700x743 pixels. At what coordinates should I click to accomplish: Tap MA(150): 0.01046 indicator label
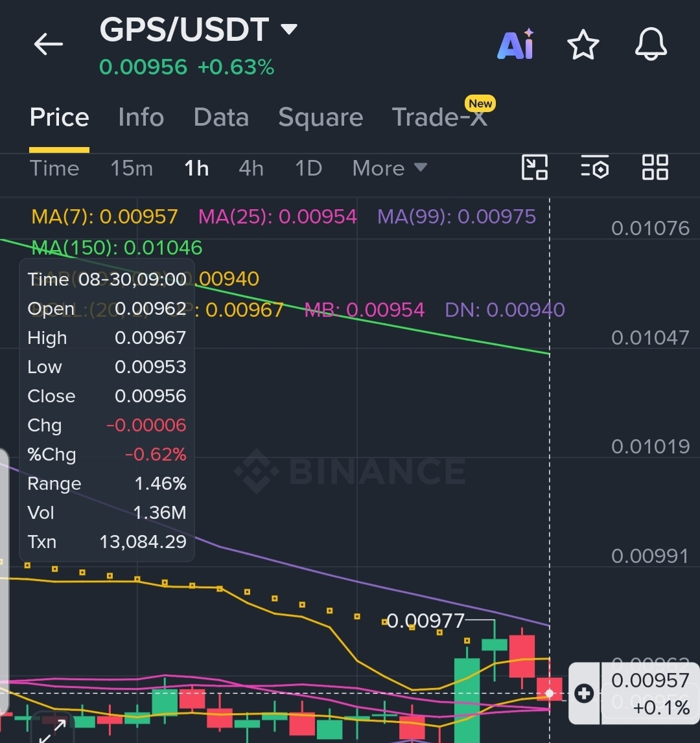117,247
